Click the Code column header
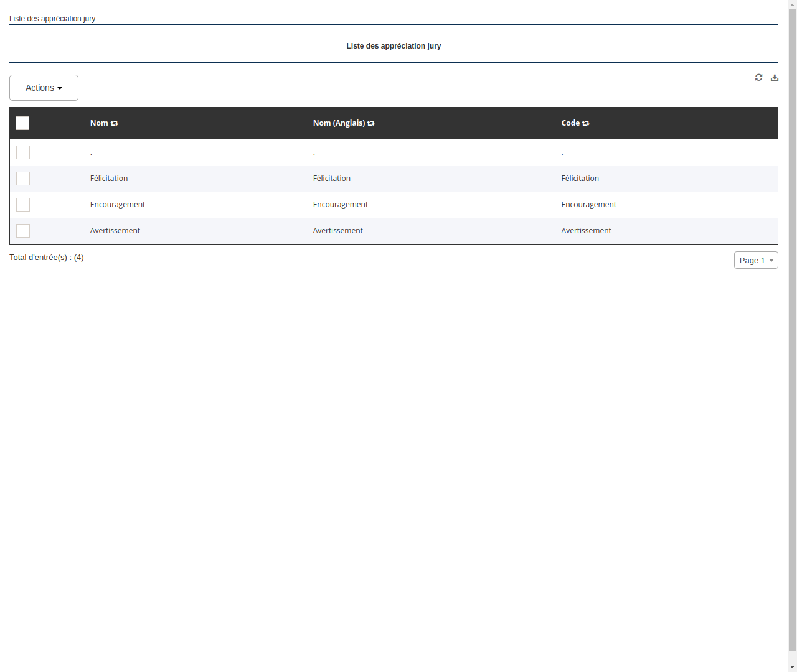797x672 pixels. 571,123
